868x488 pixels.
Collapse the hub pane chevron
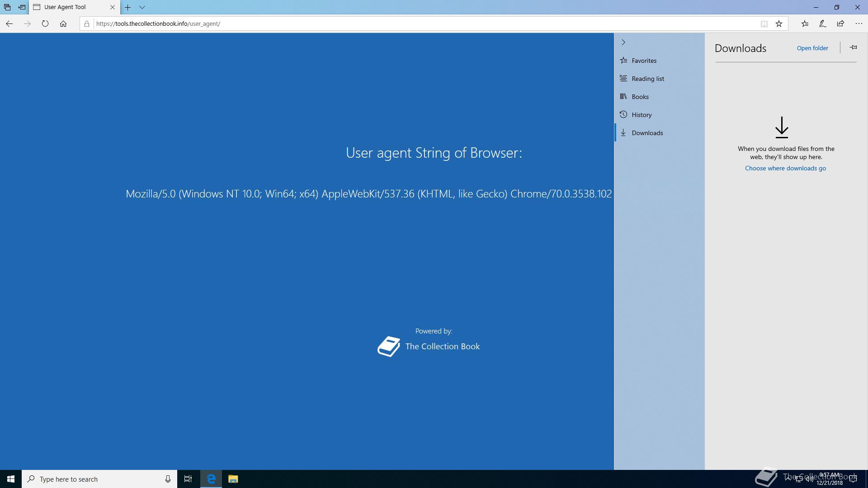click(x=623, y=42)
